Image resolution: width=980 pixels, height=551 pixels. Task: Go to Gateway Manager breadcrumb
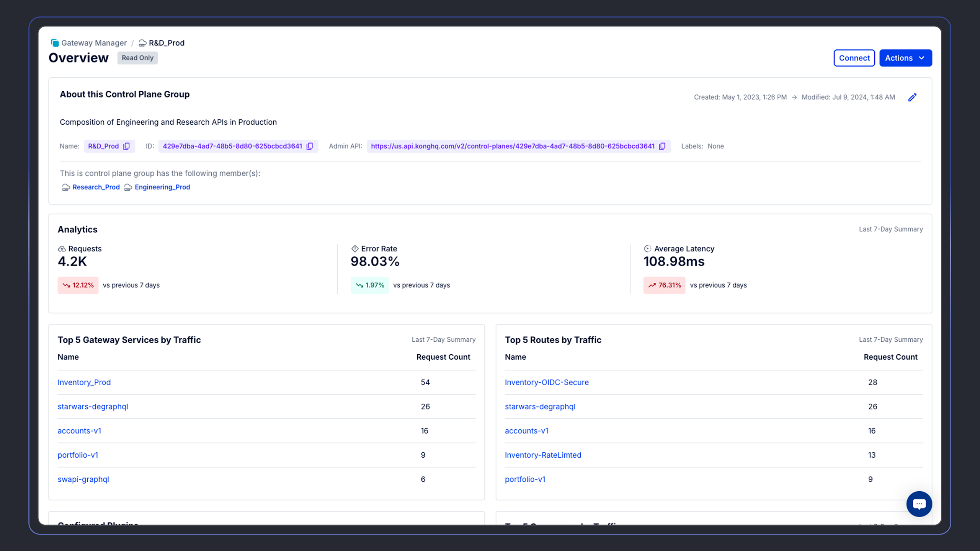94,43
